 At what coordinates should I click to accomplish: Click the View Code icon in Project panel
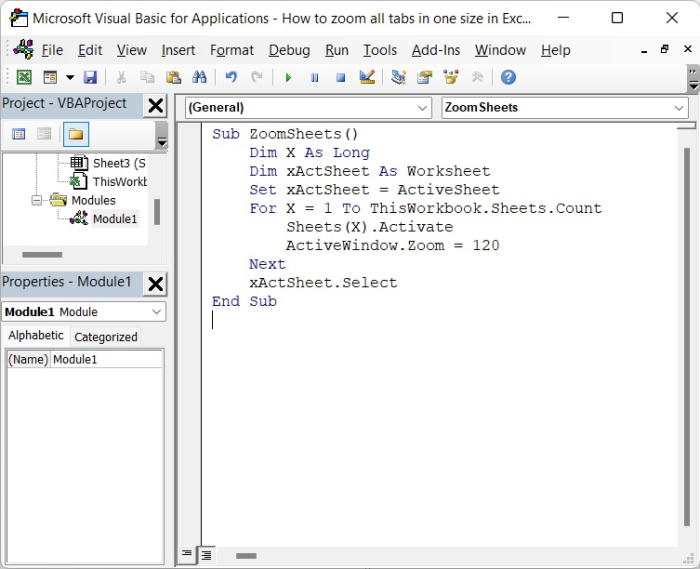(x=19, y=134)
